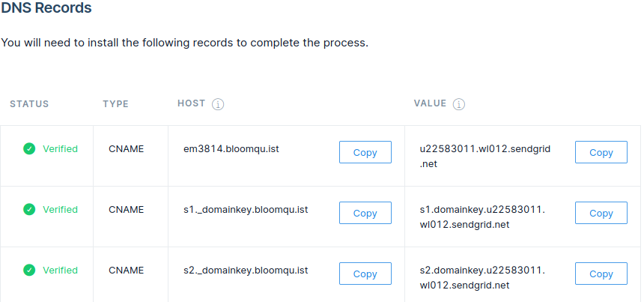The width and height of the screenshot is (644, 302).
Task: Click the green verified checkmark for em3814.bloomqu.ist
Action: (x=29, y=148)
